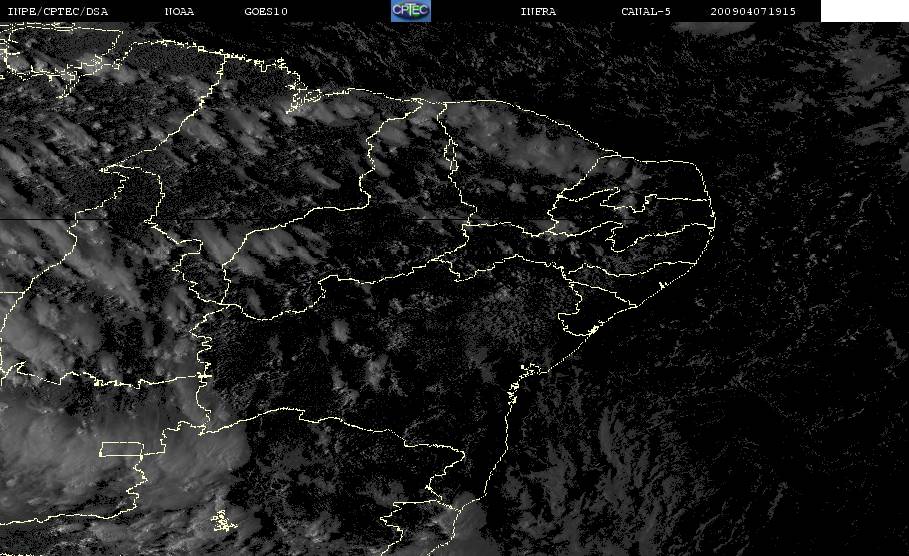Click the CANAL-5 channel label

tap(646, 12)
